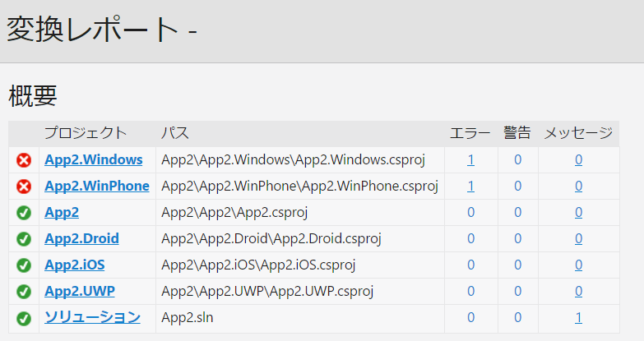Open the message count link for App2.iOS
644x341 pixels.
[x=578, y=265]
